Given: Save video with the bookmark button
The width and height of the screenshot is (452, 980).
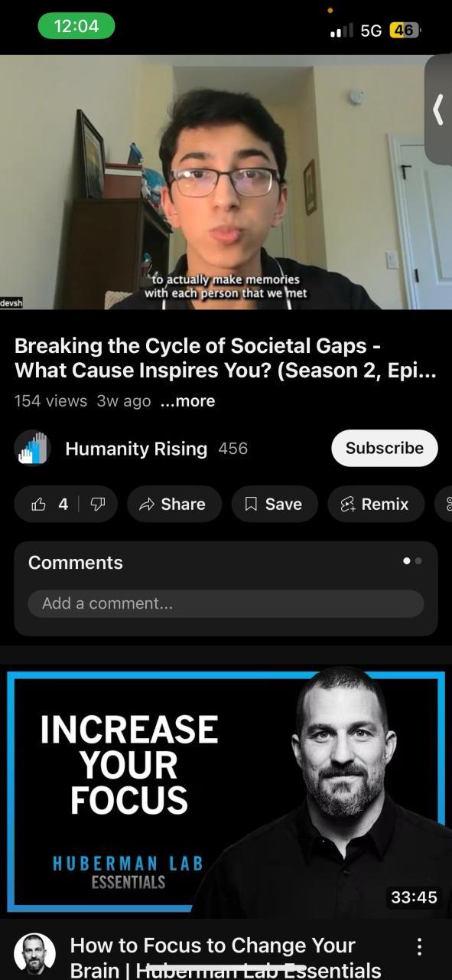Looking at the screenshot, I should 275,504.
